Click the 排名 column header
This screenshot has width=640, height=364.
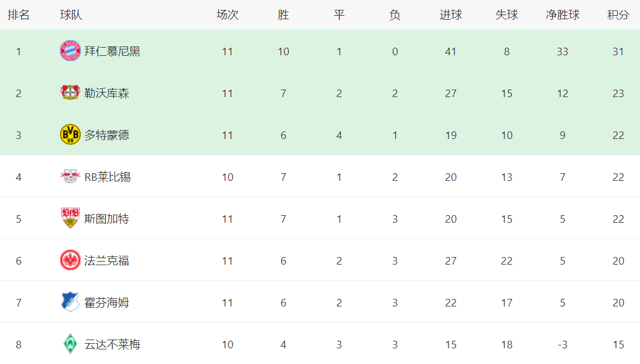pyautogui.click(x=19, y=15)
